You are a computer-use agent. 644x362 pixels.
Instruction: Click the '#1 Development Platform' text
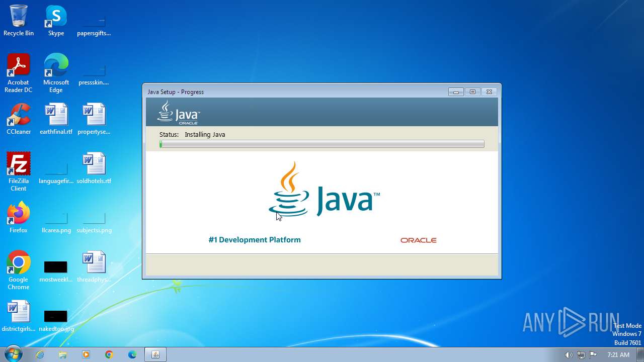point(255,240)
